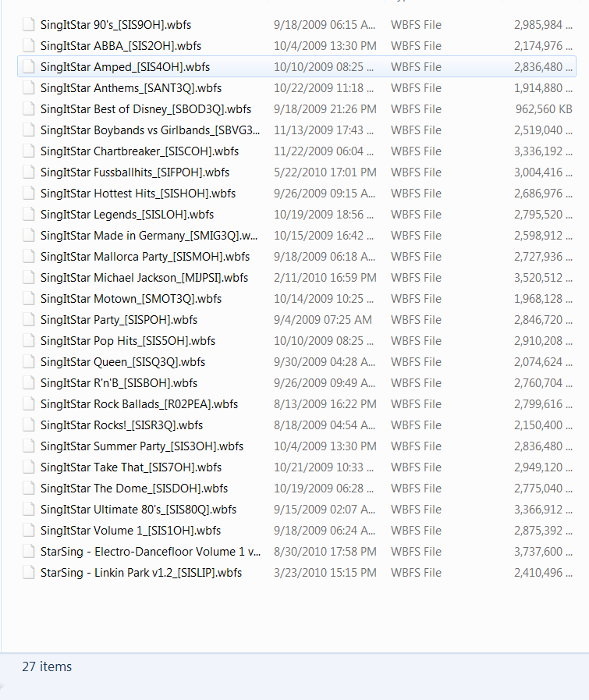Viewport: 589px width, 700px height.
Task: Click file icon of SingItStar The Dome
Action: pos(29,488)
